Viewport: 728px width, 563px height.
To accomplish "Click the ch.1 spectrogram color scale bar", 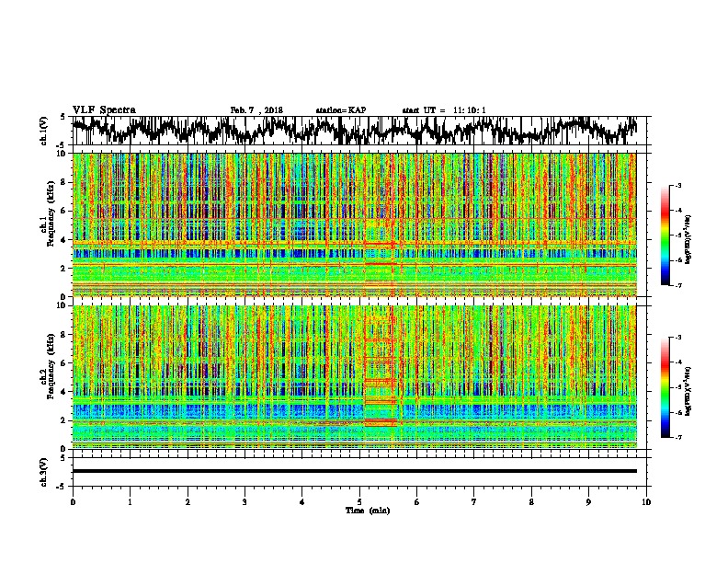I will pos(665,236).
